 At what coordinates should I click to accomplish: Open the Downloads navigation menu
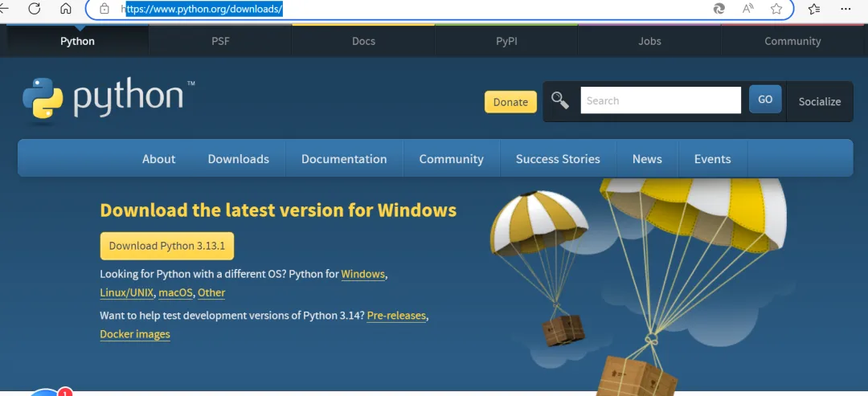click(x=239, y=159)
